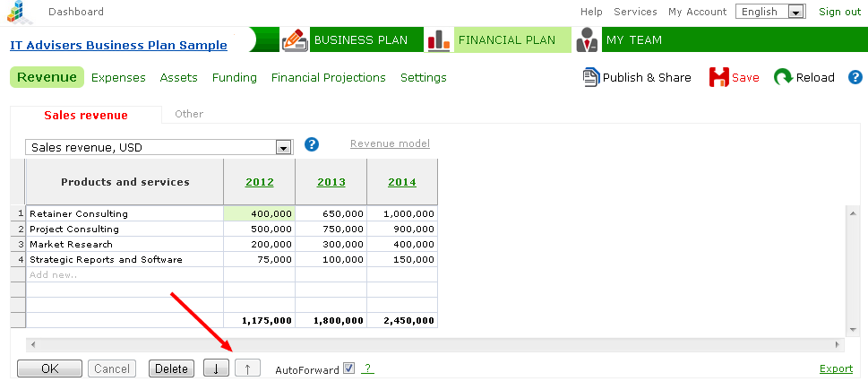The height and width of the screenshot is (390, 868).
Task: Switch to the Sales revenue tab
Action: 86,116
